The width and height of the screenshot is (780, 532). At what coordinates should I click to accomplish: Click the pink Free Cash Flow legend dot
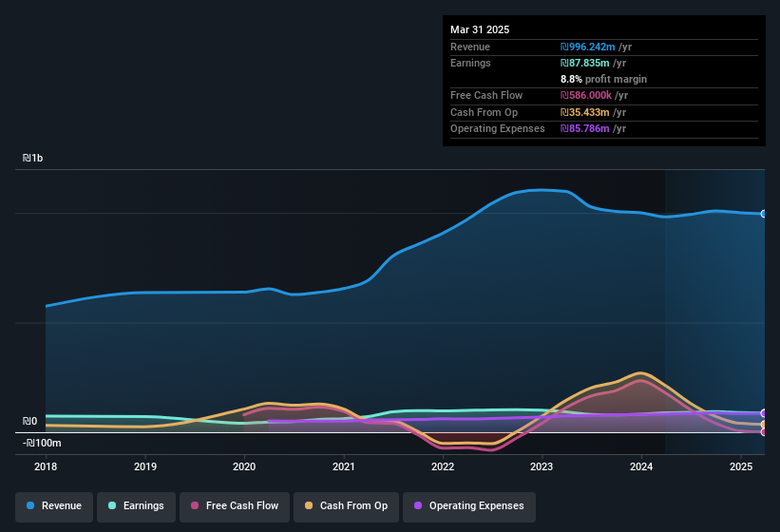(195, 505)
